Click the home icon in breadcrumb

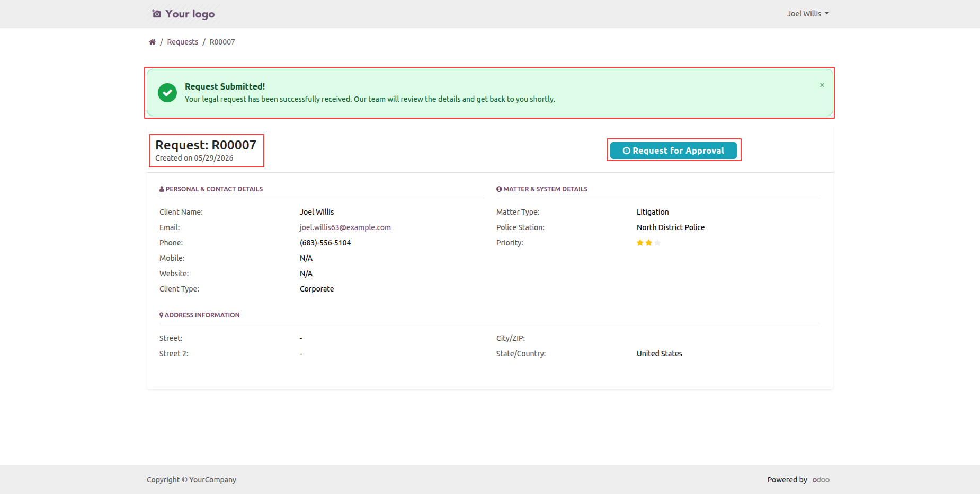coord(152,42)
